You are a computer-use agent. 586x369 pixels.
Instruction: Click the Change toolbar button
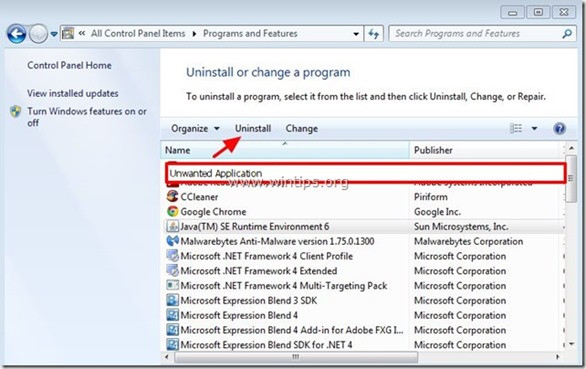pyautogui.click(x=302, y=129)
